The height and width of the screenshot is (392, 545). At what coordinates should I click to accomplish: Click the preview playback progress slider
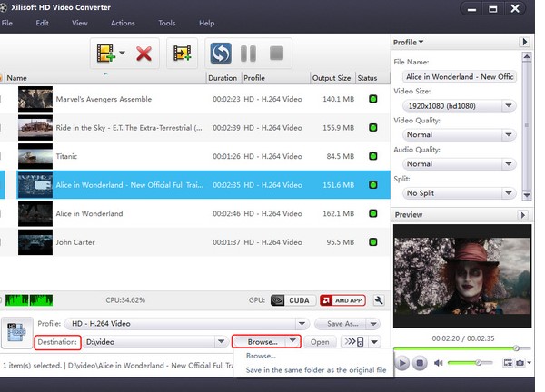click(462, 348)
